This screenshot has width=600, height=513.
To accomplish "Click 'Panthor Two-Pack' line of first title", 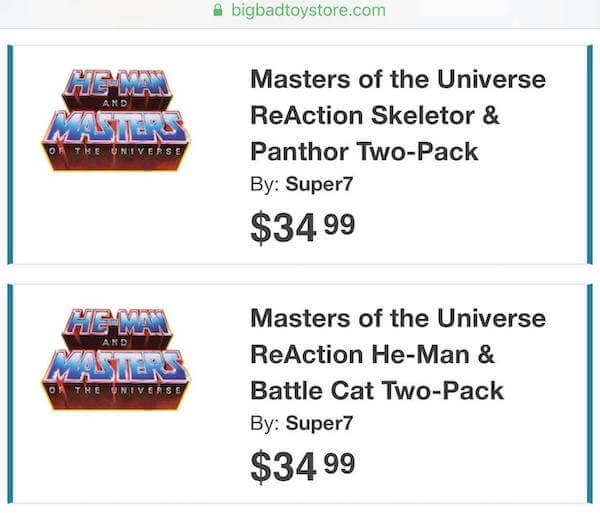I will (x=364, y=151).
